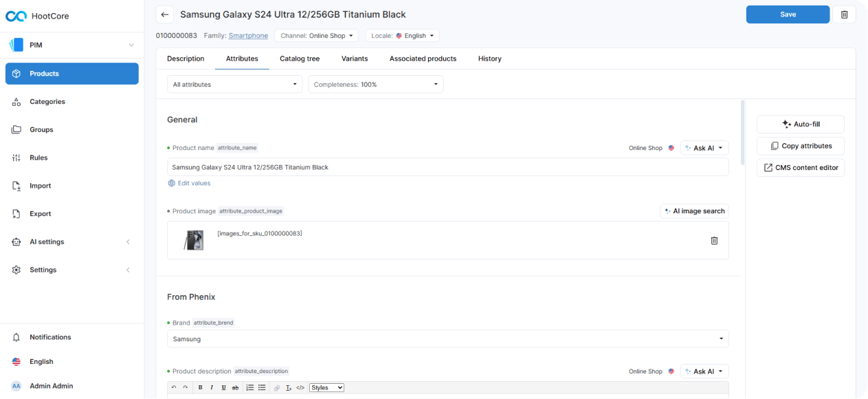Switch to the Attributes tab
Image resolution: width=868 pixels, height=399 pixels.
pyautogui.click(x=242, y=58)
